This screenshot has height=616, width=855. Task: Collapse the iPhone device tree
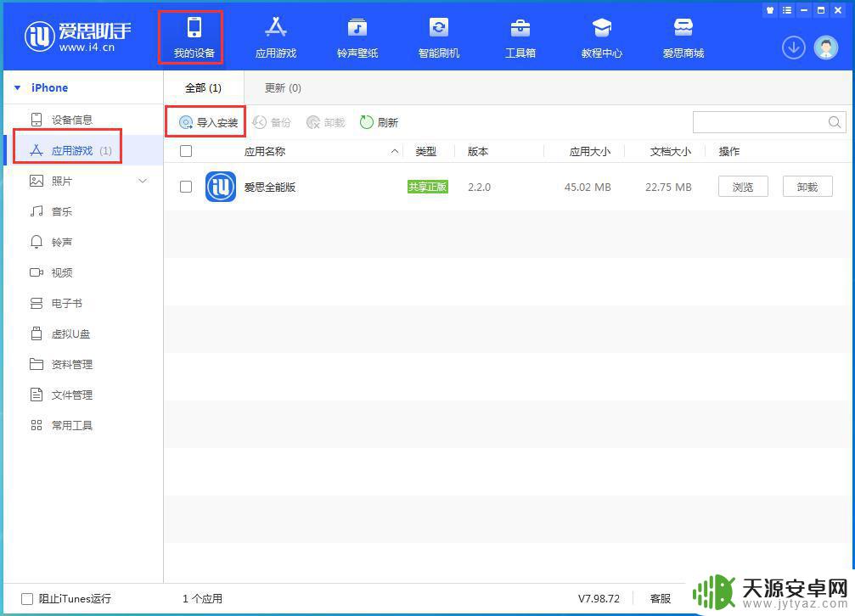(x=18, y=87)
